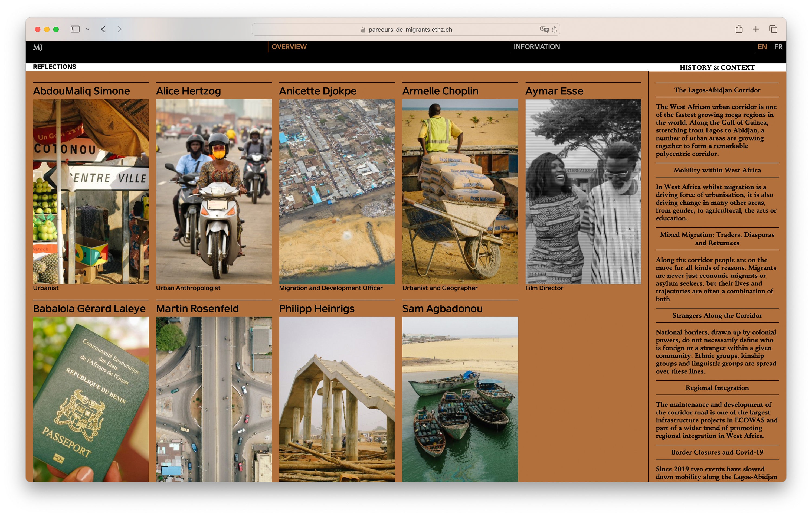Open the OVERVIEW menu item
This screenshot has width=812, height=516.
(289, 47)
